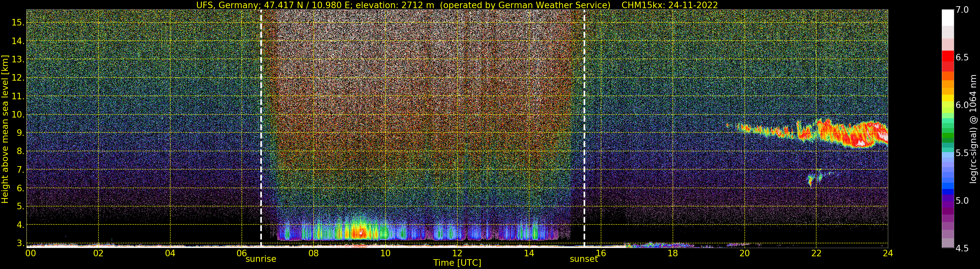This screenshot has width=980, height=269.
Task: Click the '20' time axis tick label
Action: [x=744, y=253]
